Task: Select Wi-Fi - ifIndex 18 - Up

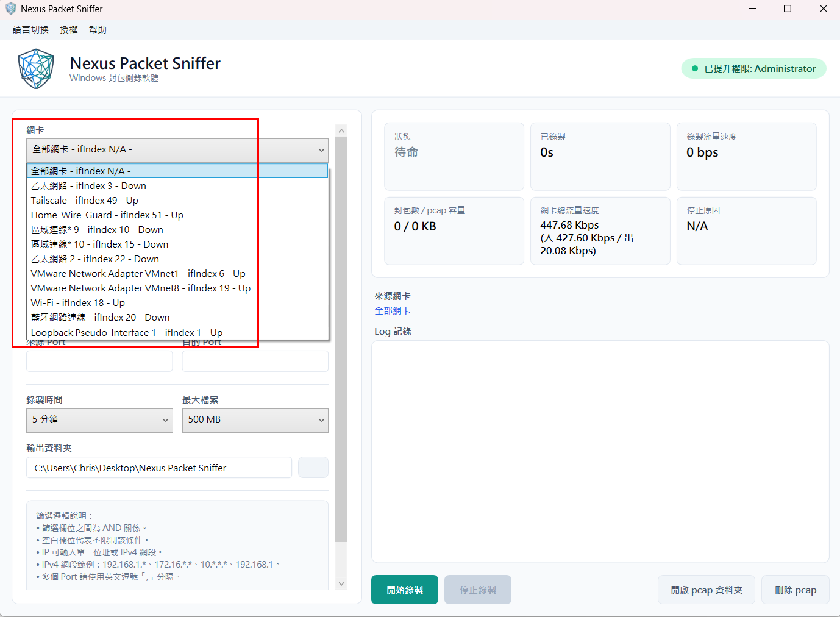Action: click(x=177, y=302)
